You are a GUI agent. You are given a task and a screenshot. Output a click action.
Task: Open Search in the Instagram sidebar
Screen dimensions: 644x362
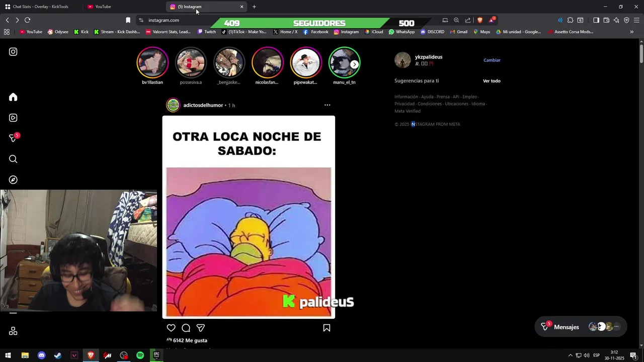pos(13,159)
